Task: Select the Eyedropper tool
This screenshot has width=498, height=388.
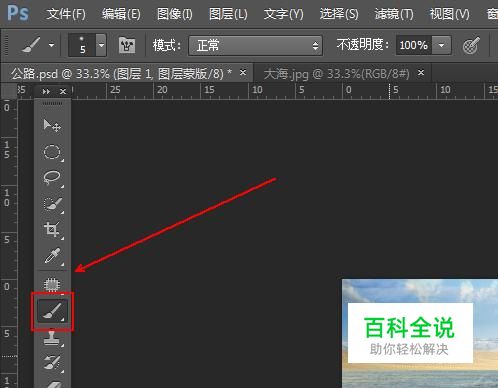Action: pos(52,256)
